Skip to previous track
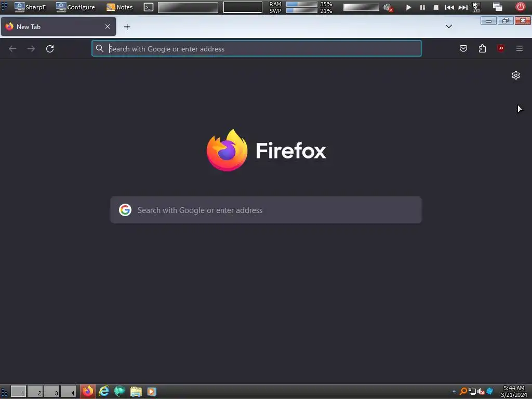The image size is (532, 399). 449,7
